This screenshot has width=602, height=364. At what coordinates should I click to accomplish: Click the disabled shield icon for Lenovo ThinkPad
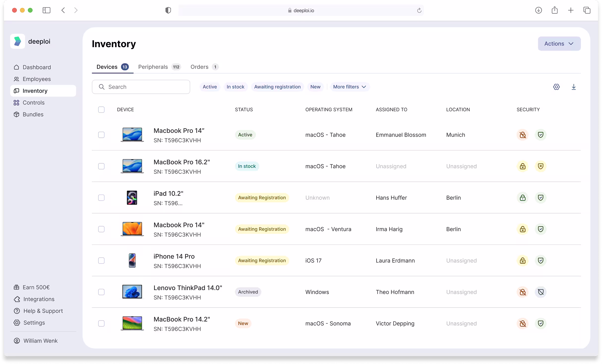pos(541,292)
